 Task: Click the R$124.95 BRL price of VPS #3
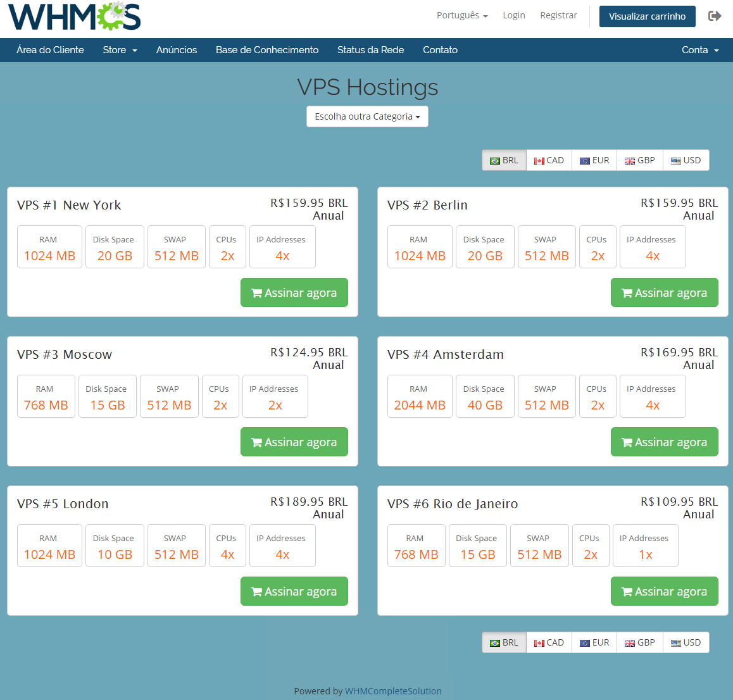[309, 353]
